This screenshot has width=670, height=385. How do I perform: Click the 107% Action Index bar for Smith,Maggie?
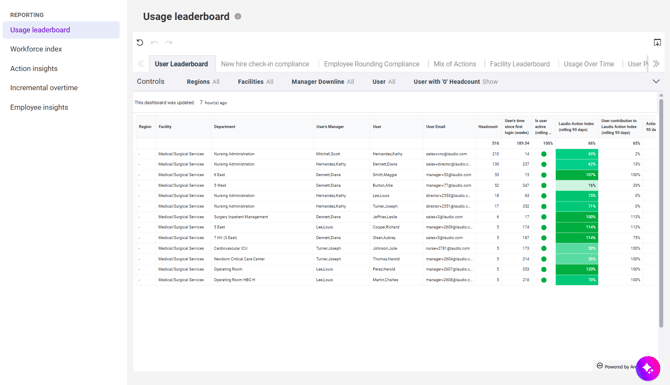[x=577, y=175]
